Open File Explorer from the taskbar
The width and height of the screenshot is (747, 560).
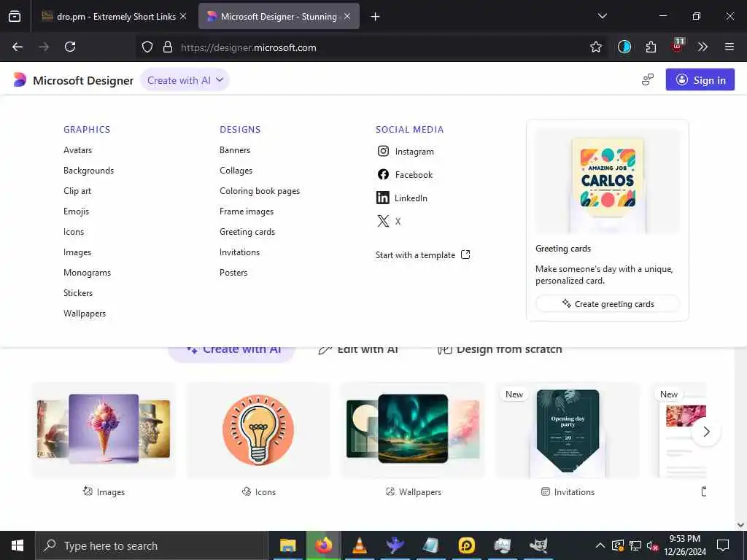click(x=287, y=545)
